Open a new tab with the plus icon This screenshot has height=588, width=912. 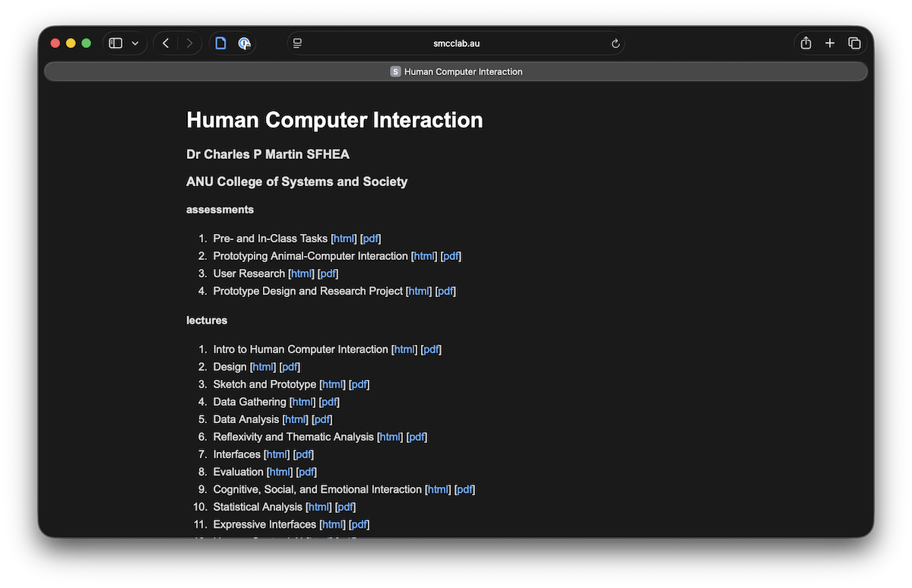829,43
